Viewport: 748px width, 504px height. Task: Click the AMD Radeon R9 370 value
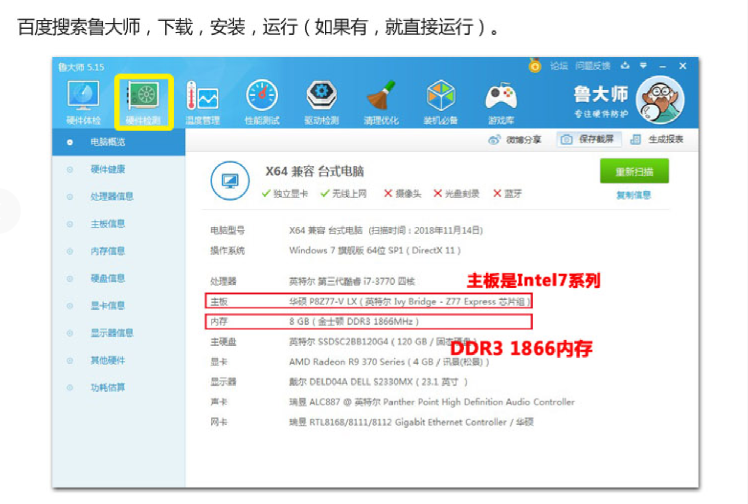point(389,362)
